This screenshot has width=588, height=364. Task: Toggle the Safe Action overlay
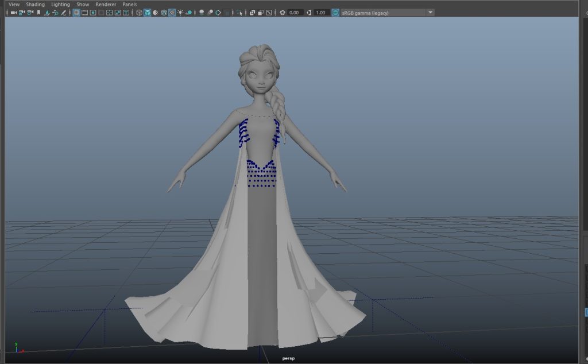point(118,13)
